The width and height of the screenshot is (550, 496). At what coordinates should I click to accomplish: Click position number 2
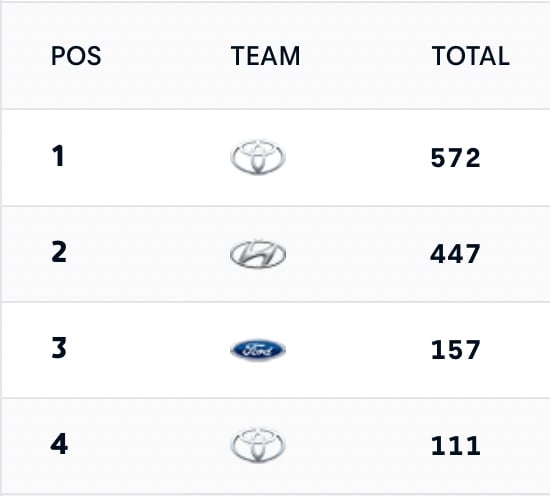coord(59,252)
